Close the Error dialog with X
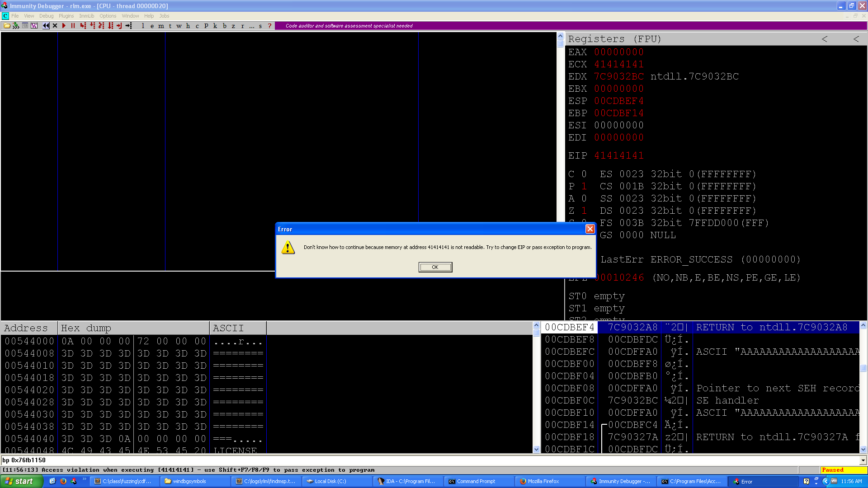The image size is (868, 488). [x=590, y=229]
